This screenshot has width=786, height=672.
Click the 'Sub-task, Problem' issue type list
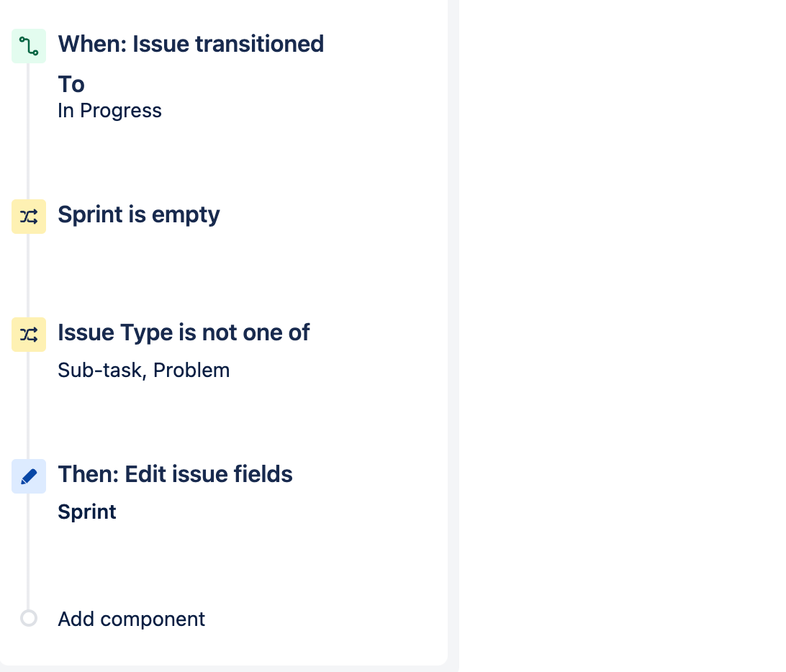click(x=144, y=371)
